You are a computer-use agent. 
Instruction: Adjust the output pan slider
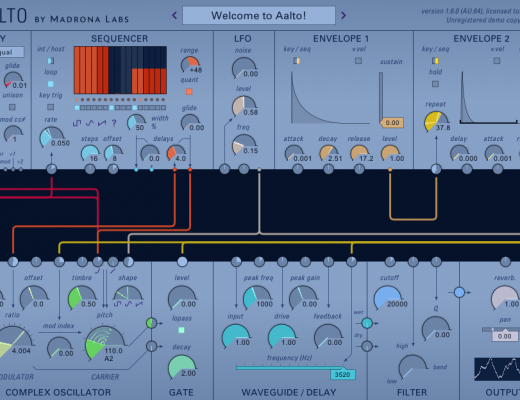pyautogui.click(x=501, y=329)
